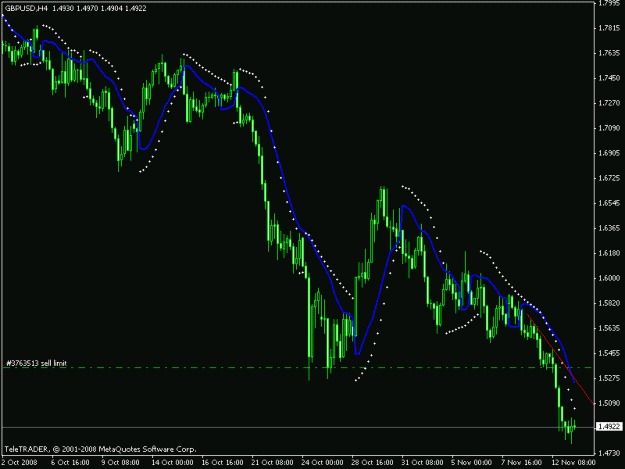The image size is (625, 469).
Task: Click the 1.6000 price level
Action: (x=609, y=278)
